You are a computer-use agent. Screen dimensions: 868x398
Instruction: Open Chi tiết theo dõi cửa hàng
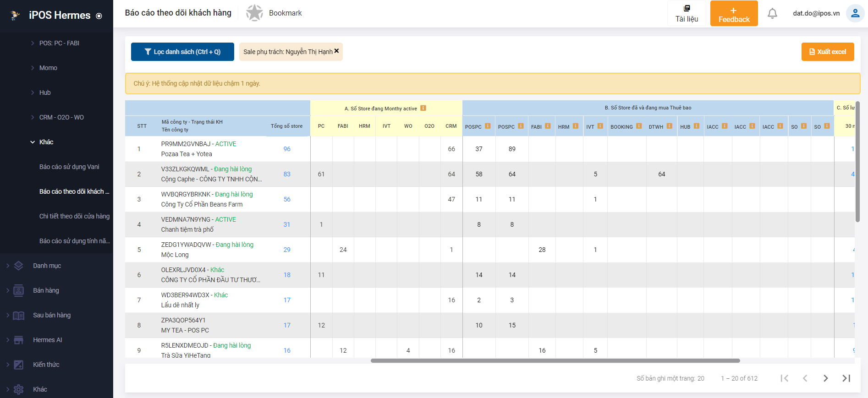click(74, 216)
